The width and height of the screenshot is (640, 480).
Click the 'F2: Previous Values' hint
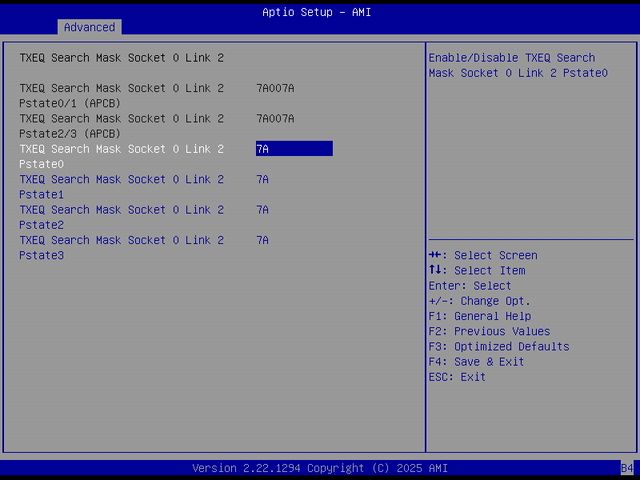point(489,331)
